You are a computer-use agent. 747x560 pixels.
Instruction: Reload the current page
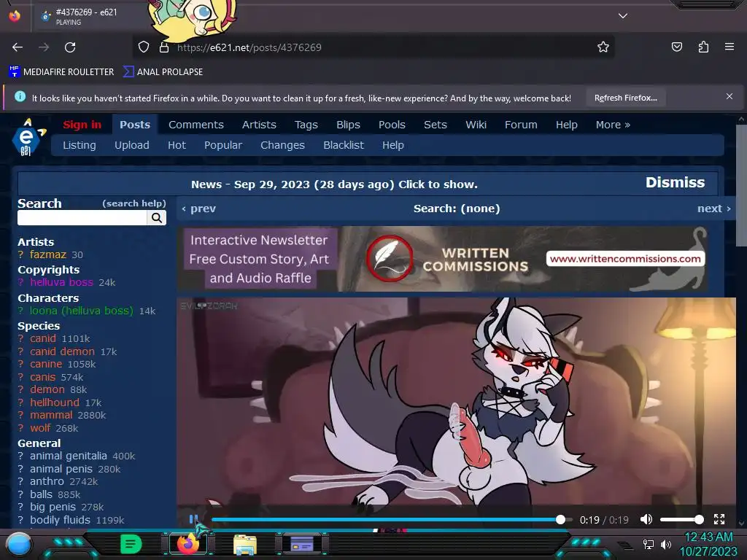click(x=70, y=47)
